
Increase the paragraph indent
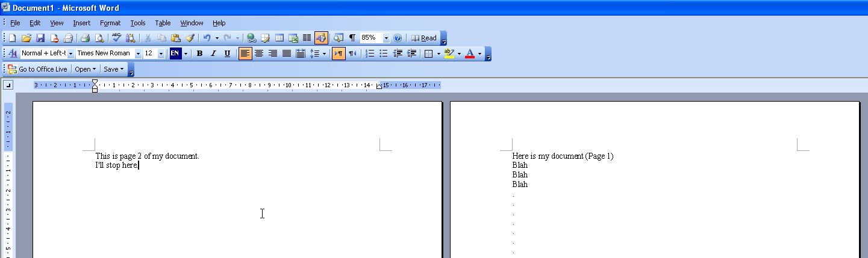[x=411, y=54]
